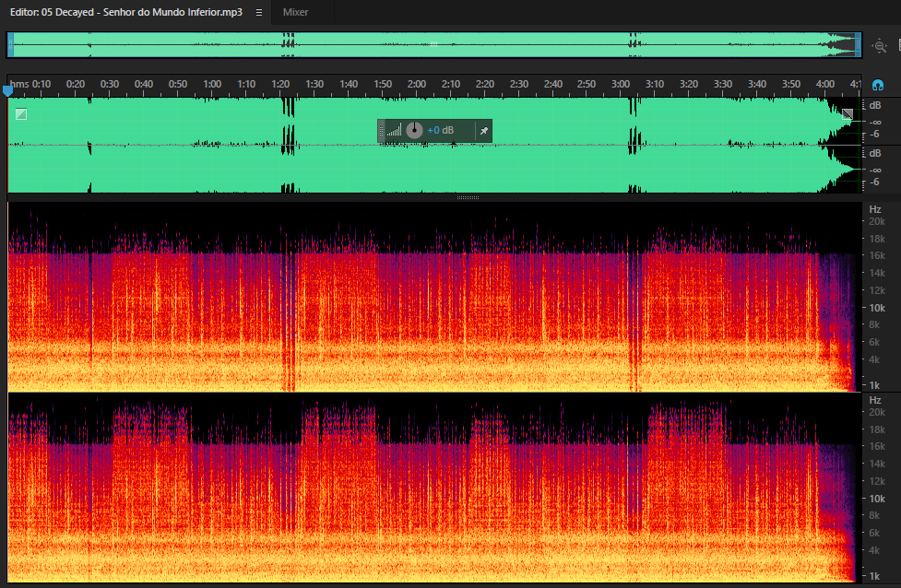The width and height of the screenshot is (901, 588).
Task: Click 2:50 on the time ruler
Action: tap(587, 84)
